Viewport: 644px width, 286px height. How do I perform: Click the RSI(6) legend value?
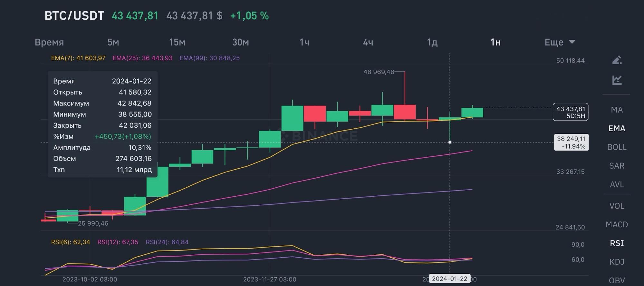(71, 242)
